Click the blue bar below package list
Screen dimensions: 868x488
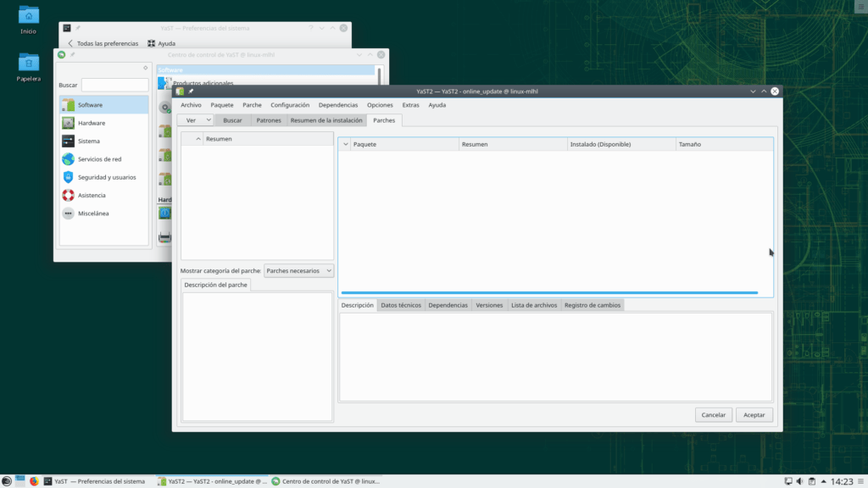pos(548,292)
